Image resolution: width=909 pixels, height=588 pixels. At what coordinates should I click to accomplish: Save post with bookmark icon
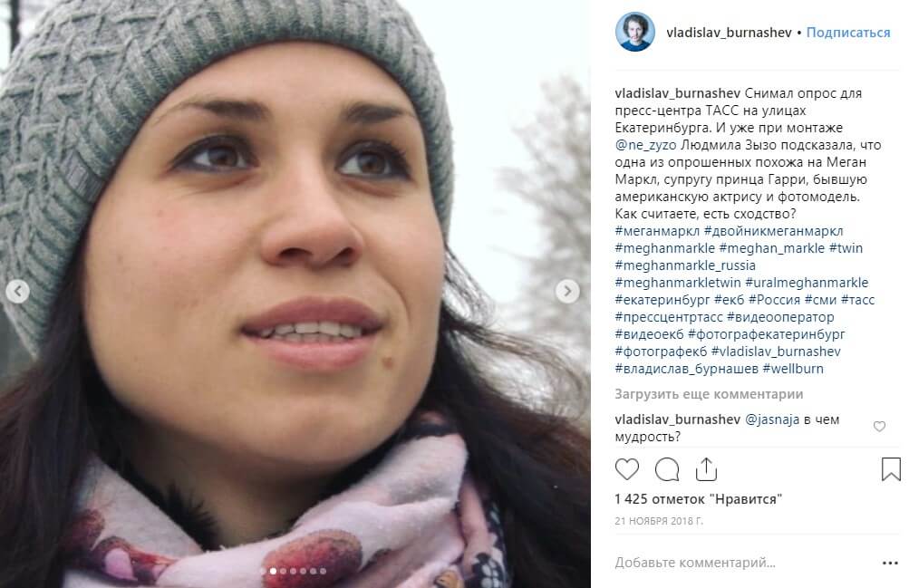pos(891,469)
